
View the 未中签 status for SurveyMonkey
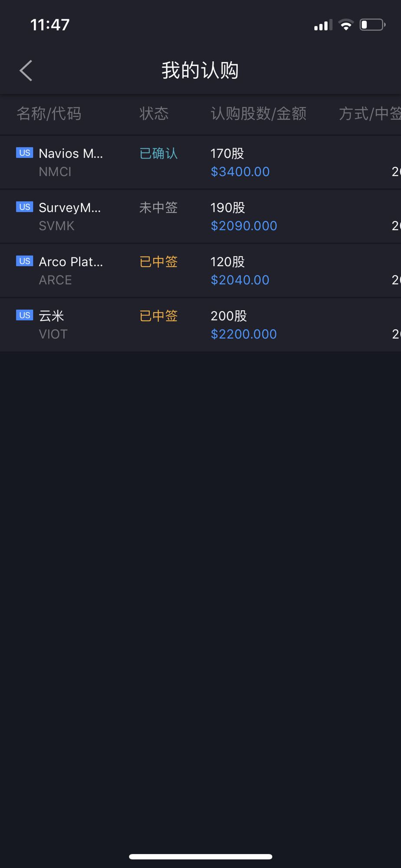[x=158, y=207]
